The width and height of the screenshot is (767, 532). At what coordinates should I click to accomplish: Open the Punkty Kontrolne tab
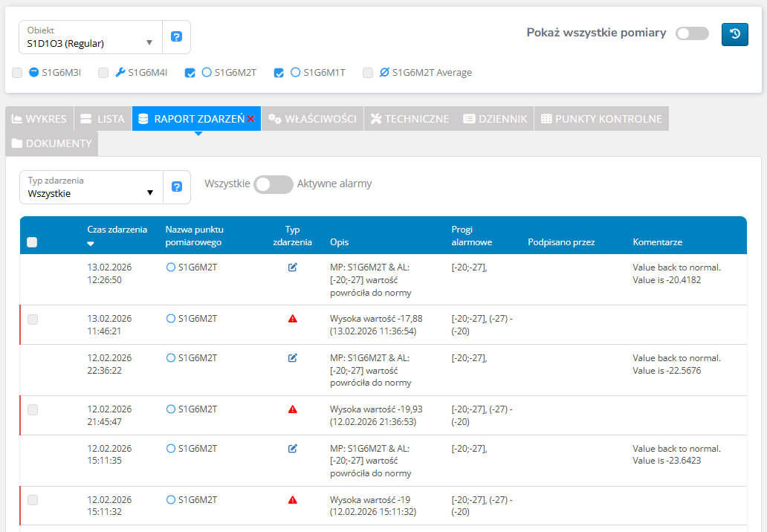pos(601,119)
